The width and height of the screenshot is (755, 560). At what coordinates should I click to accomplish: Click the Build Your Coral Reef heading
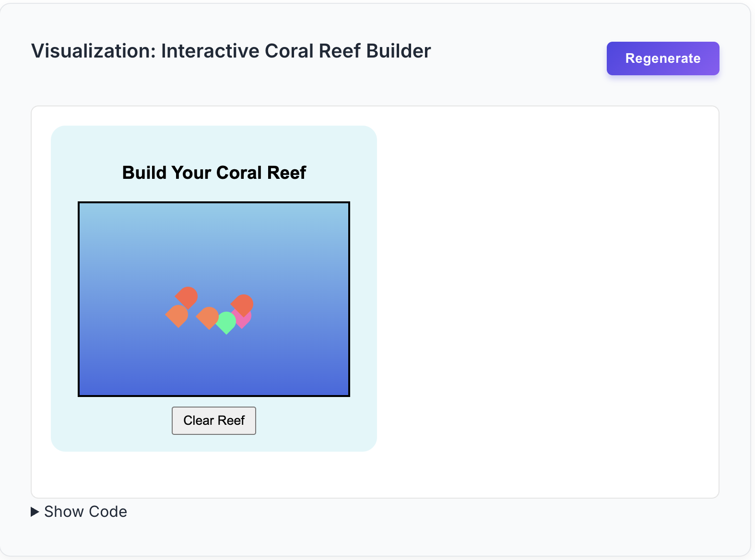[x=214, y=173]
